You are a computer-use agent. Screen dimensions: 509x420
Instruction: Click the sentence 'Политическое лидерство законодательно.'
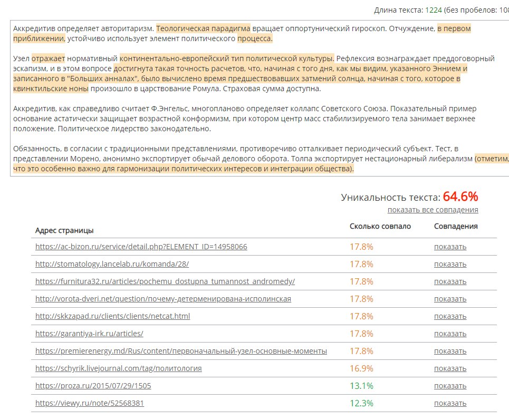pos(135,129)
